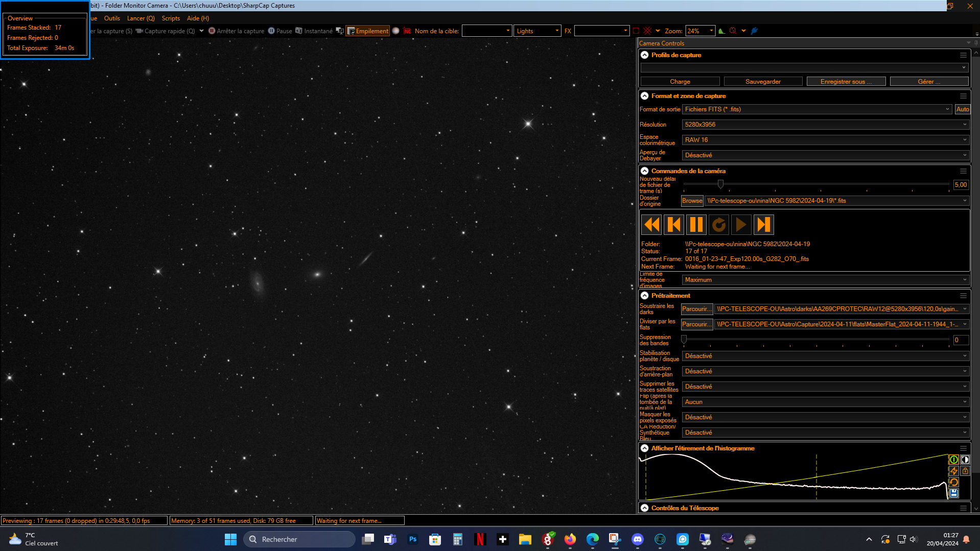The height and width of the screenshot is (551, 980).
Task: Click the monitor display icon beside Instantané
Action: [x=339, y=31]
